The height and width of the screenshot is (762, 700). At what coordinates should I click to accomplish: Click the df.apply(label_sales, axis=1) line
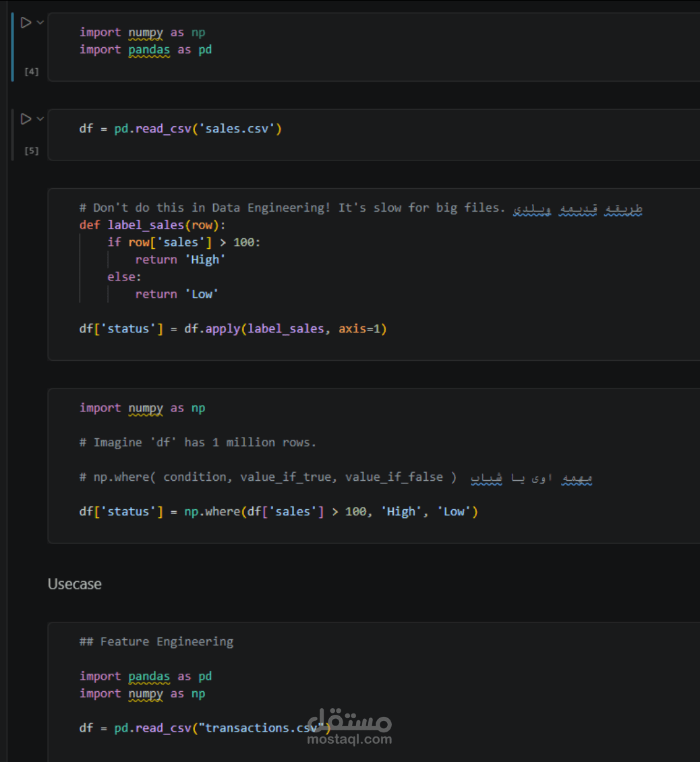pos(233,329)
